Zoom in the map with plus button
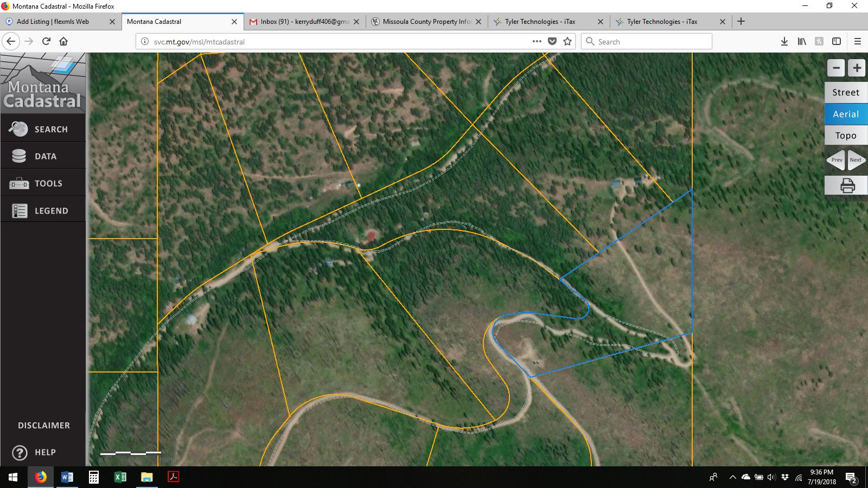 click(857, 68)
